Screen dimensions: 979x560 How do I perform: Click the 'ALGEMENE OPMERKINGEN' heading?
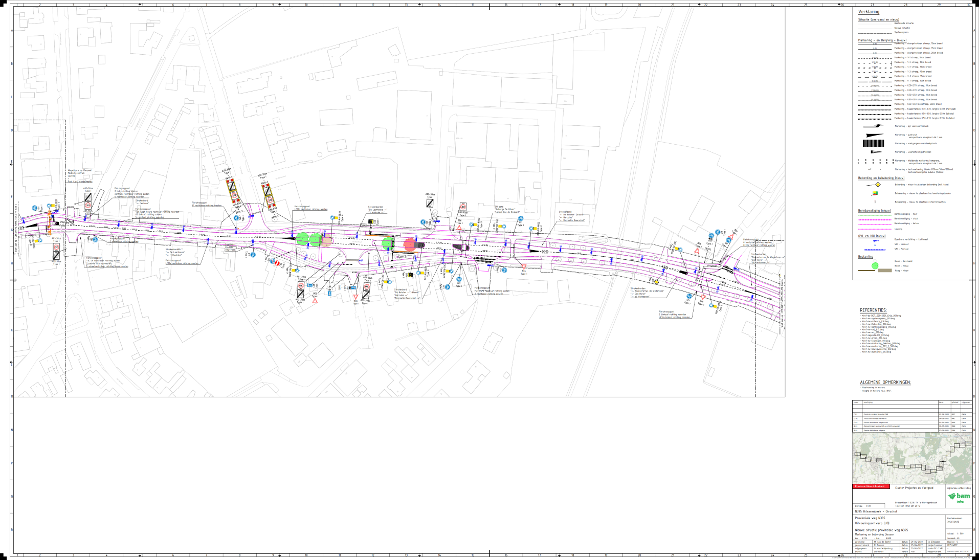[x=885, y=382]
